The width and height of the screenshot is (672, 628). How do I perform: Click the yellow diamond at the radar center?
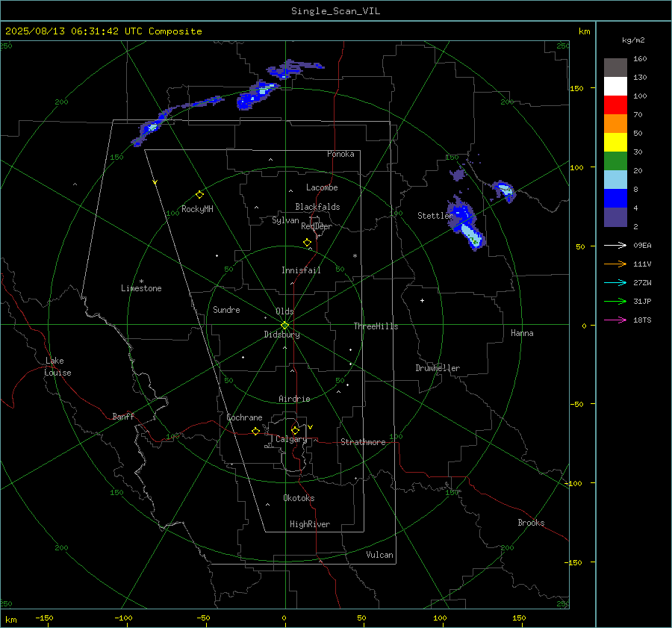(x=284, y=325)
